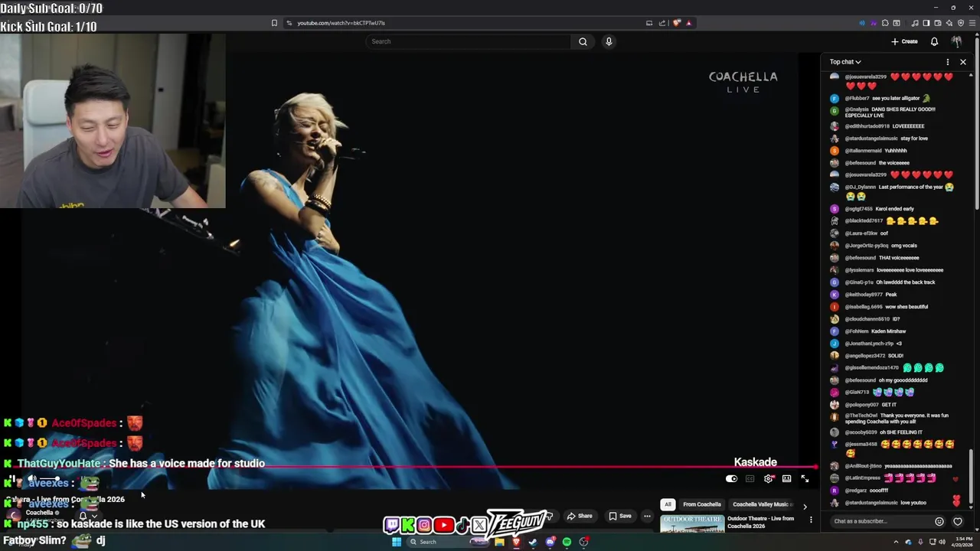Switch player to theater mode
The width and height of the screenshot is (980, 551).
coord(786,479)
